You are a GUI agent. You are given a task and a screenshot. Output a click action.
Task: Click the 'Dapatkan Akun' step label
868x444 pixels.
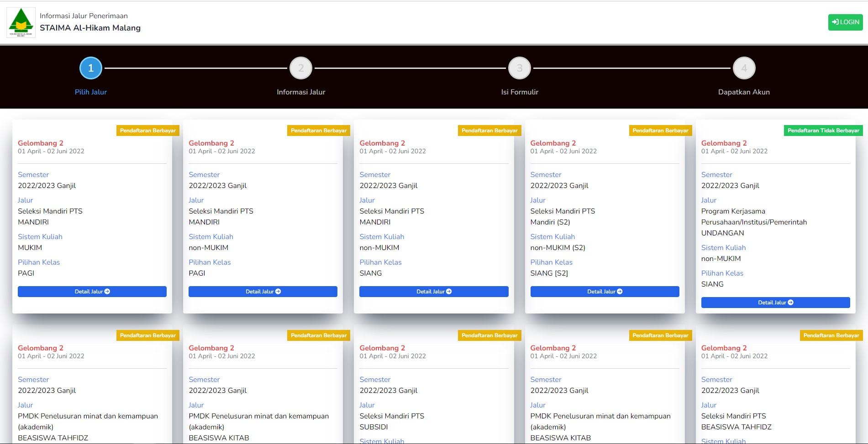744,92
